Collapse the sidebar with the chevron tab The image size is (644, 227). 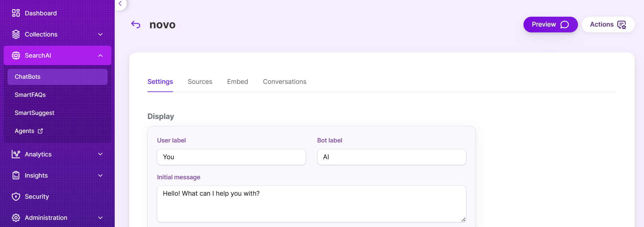tap(120, 4)
